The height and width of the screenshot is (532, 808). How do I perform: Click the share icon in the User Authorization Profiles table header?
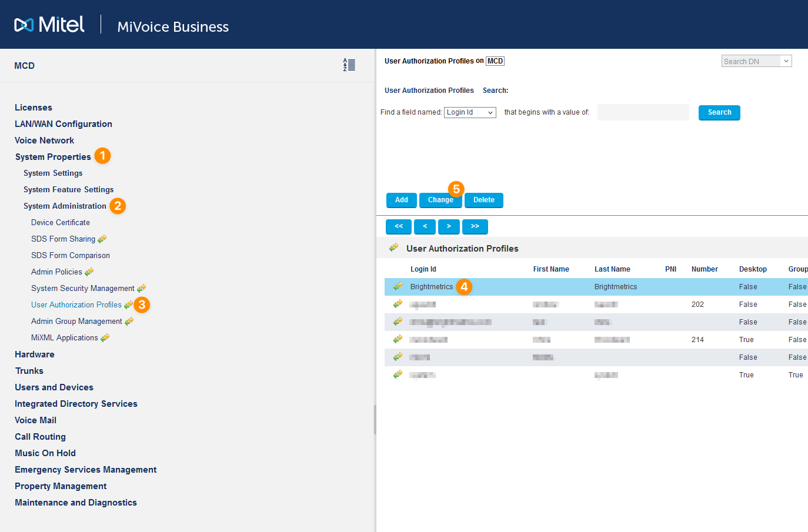(394, 248)
